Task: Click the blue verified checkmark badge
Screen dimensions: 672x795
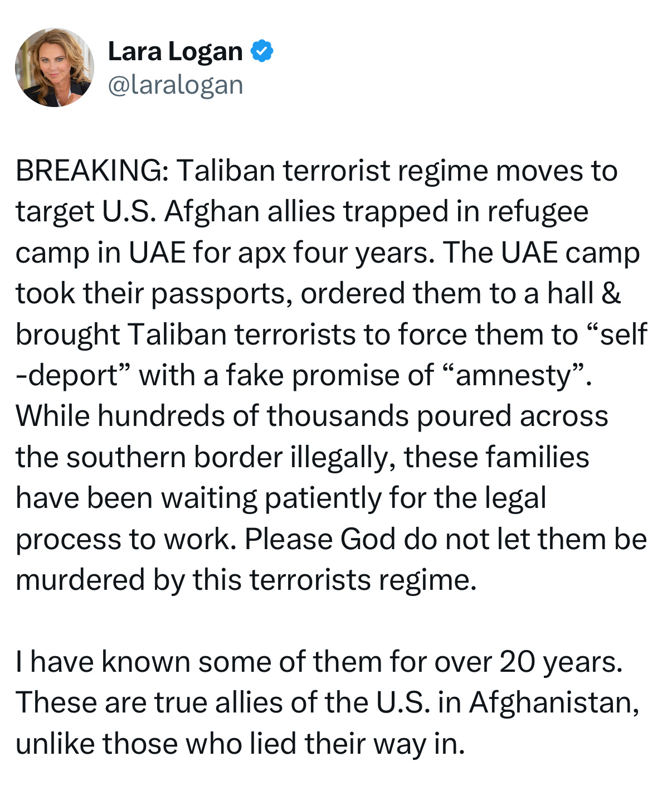Action: (x=262, y=51)
